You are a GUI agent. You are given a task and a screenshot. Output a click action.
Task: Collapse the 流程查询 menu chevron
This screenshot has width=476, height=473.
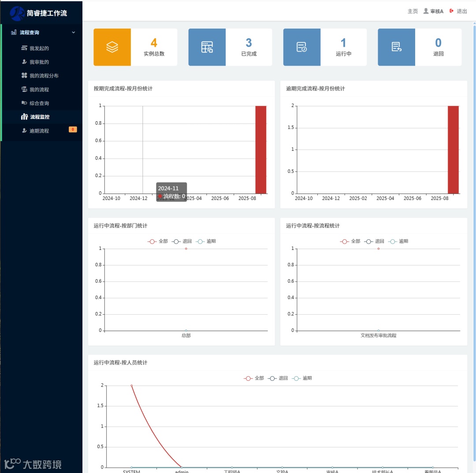[73, 33]
